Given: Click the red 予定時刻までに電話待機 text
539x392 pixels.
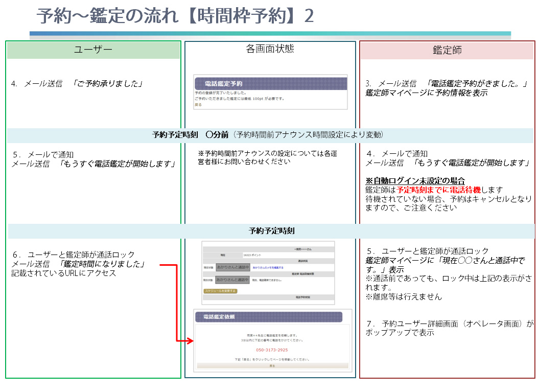Looking at the screenshot, I should (433, 190).
